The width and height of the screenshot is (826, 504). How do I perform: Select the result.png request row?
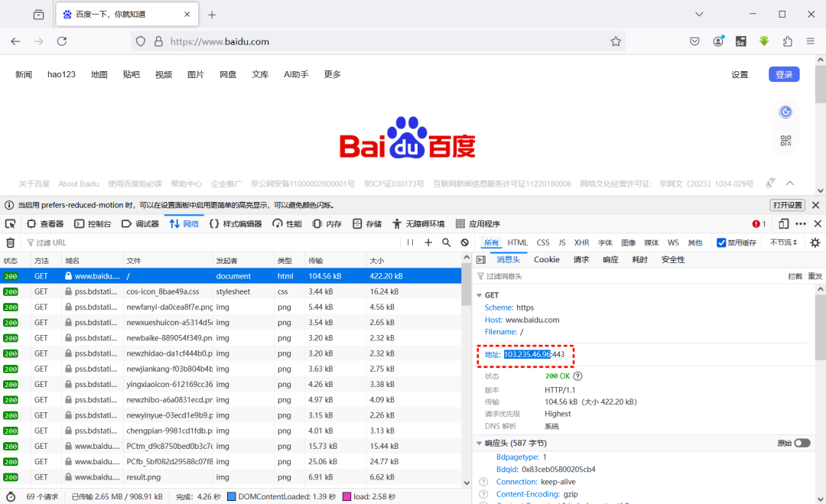(231, 477)
